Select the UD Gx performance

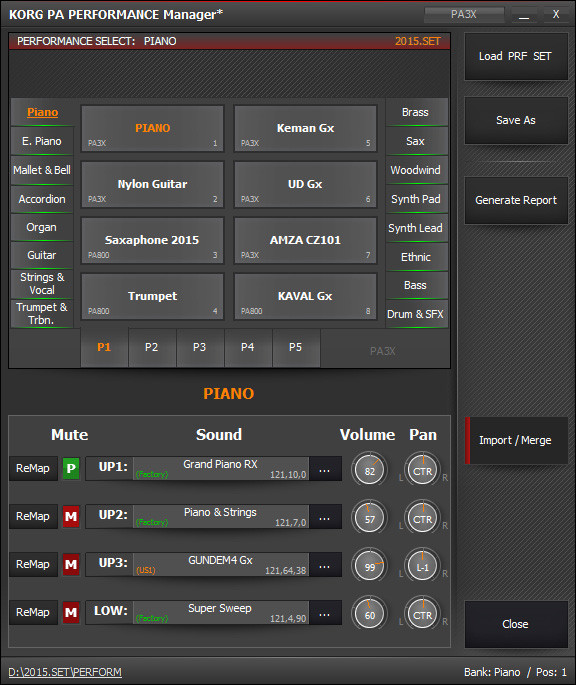pos(305,184)
